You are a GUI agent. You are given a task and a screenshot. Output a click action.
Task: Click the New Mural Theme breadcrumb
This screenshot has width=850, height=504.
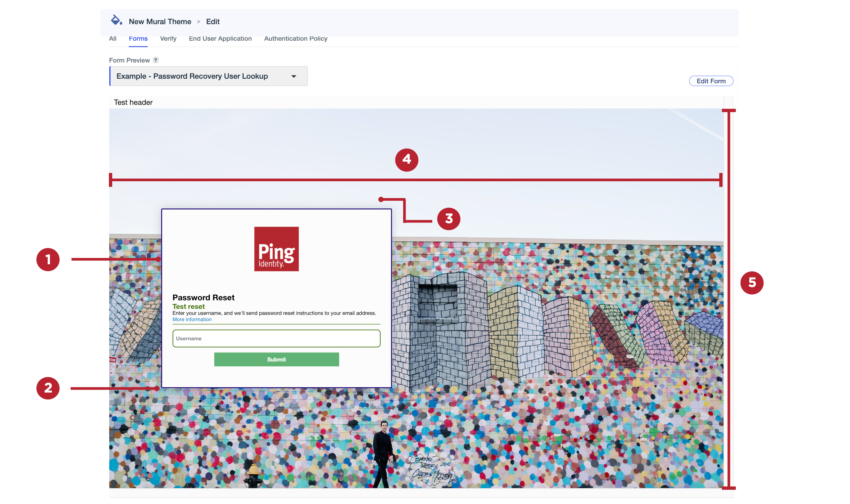[x=160, y=22]
